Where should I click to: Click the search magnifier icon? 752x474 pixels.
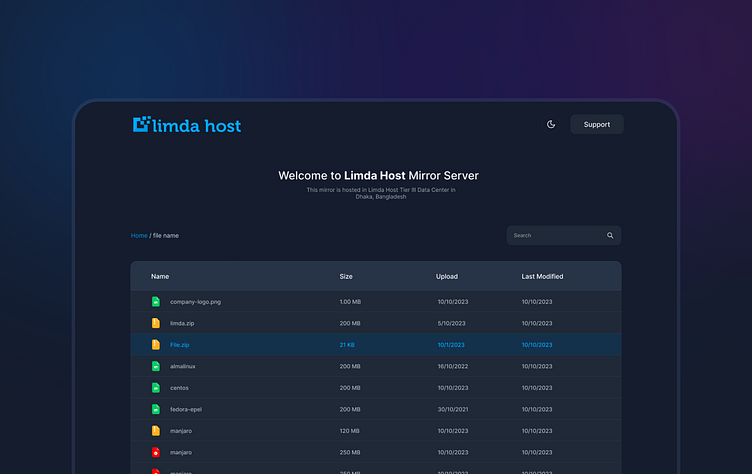pos(610,236)
